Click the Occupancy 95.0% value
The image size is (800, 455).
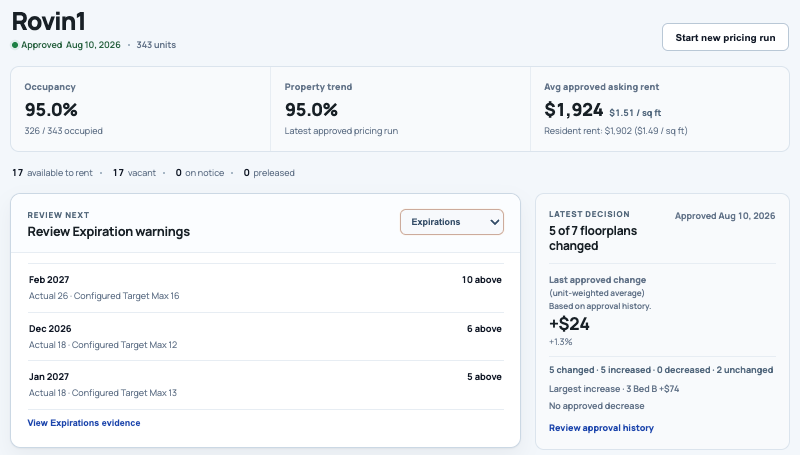coord(51,110)
